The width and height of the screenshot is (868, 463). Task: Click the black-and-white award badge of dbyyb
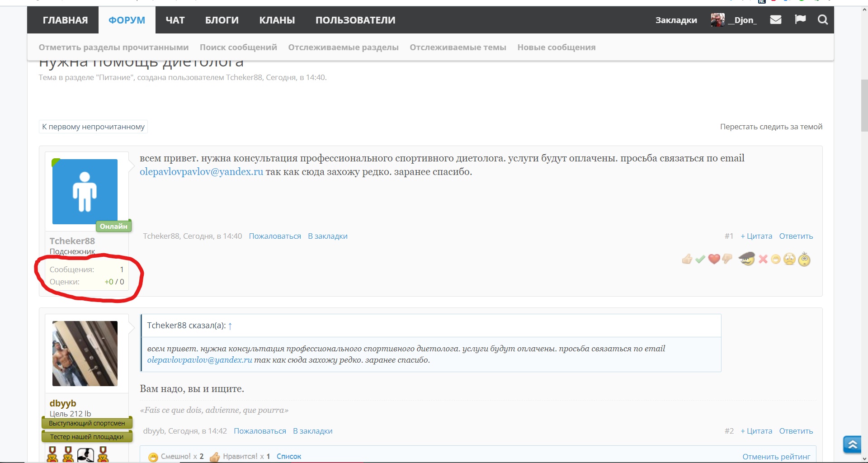(x=85, y=454)
